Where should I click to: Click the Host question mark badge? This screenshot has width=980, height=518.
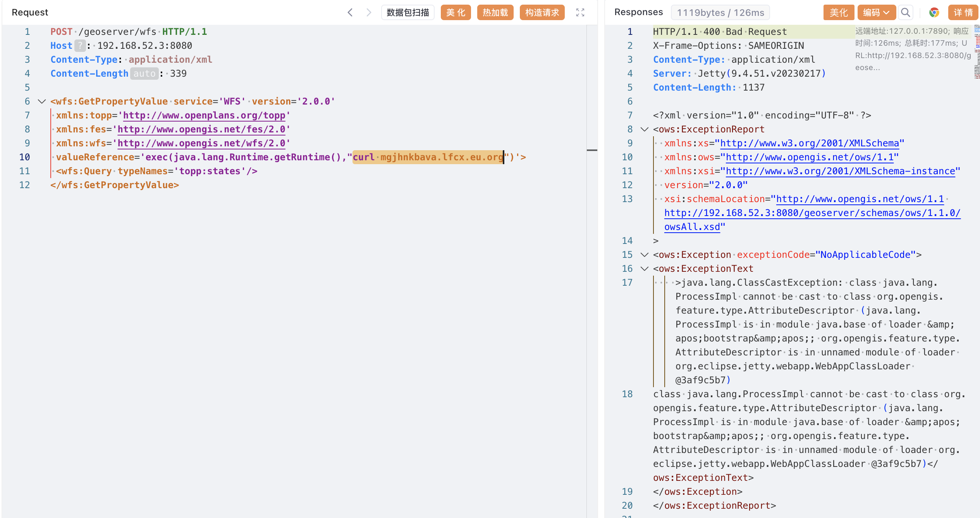[x=80, y=46]
